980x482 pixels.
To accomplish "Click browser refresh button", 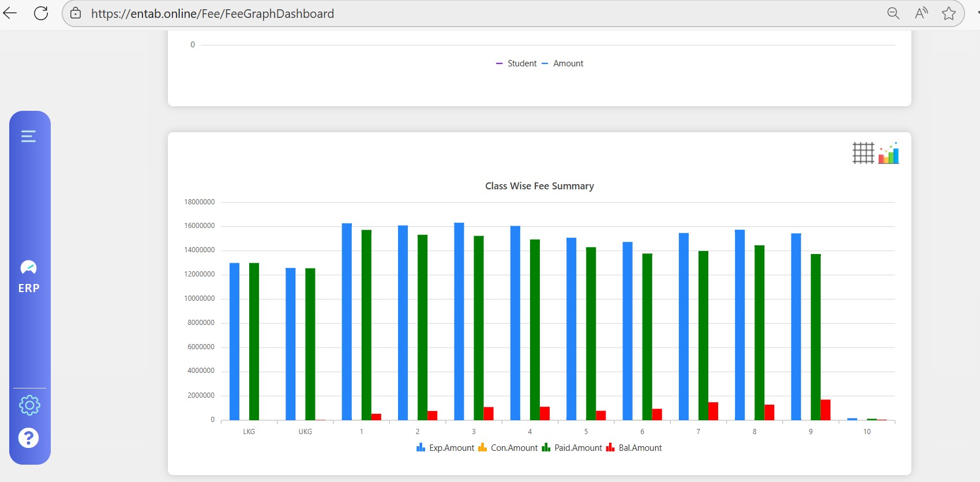I will pos(41,13).
